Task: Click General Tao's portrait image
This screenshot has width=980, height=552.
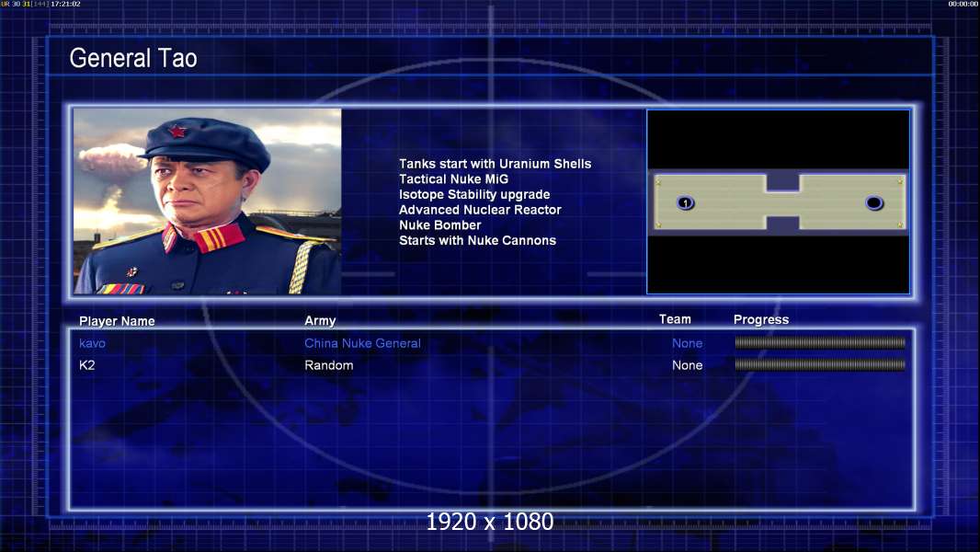Action: [208, 201]
